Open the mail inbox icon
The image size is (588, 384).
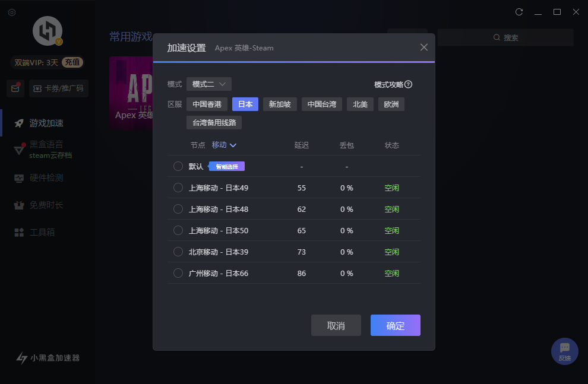click(x=15, y=88)
